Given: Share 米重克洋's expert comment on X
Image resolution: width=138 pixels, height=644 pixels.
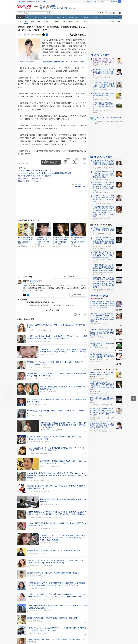Looking at the screenshot, I should click(x=24, y=295).
